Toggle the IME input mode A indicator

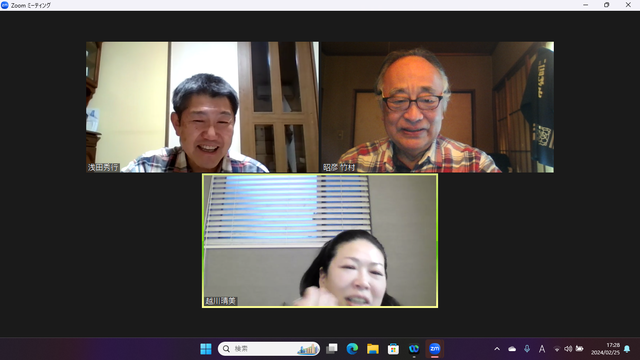pos(542,349)
